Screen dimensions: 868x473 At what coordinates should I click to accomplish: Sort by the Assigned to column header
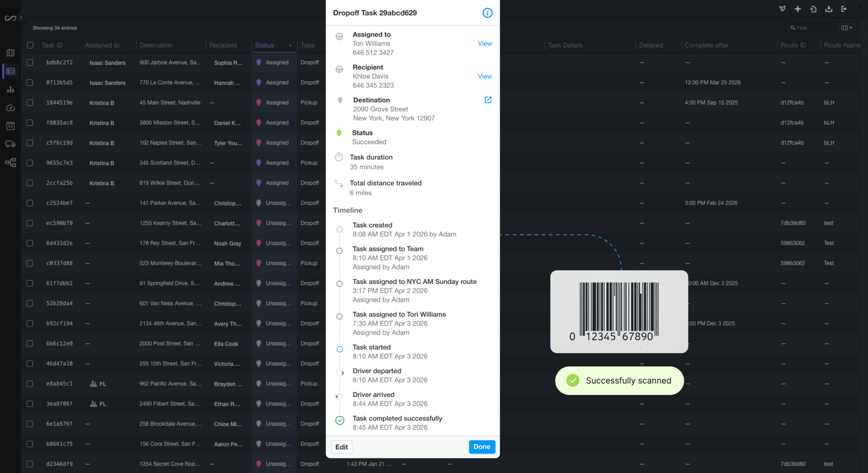click(102, 45)
